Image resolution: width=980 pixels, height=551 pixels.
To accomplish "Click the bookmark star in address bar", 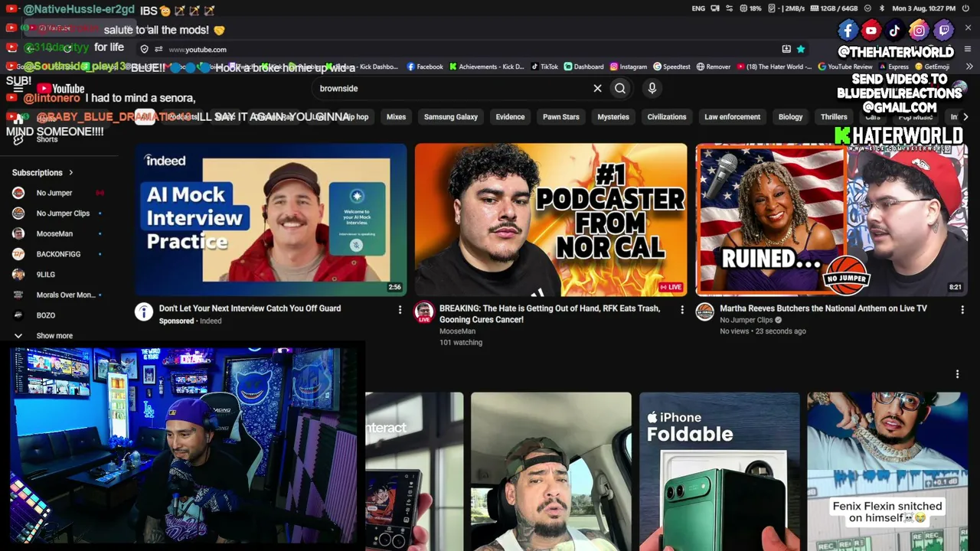I will [801, 50].
